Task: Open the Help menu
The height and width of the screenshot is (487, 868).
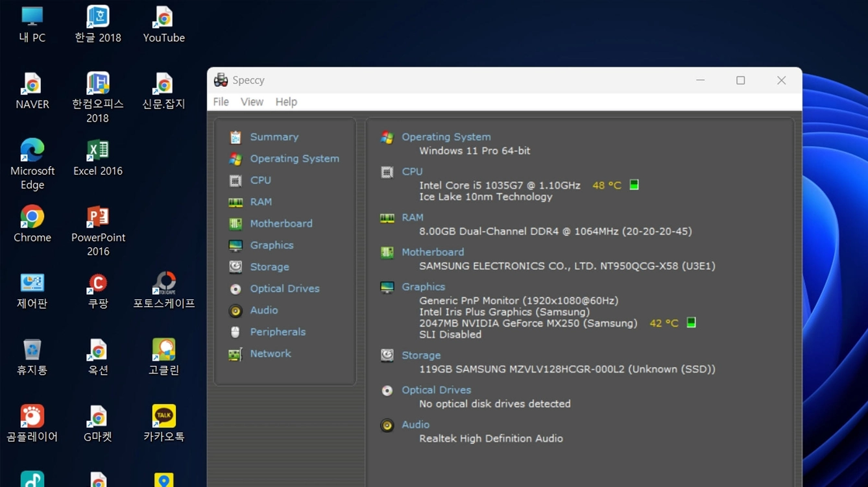Action: pyautogui.click(x=286, y=102)
